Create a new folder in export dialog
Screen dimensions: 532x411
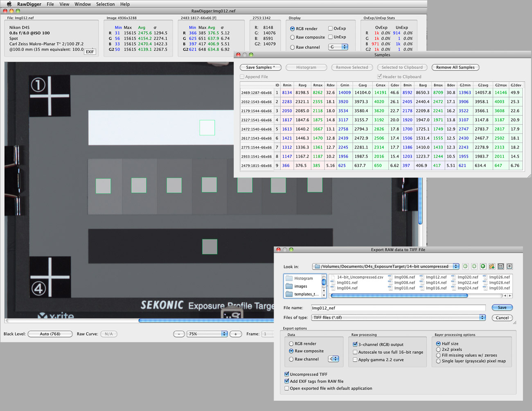click(492, 266)
